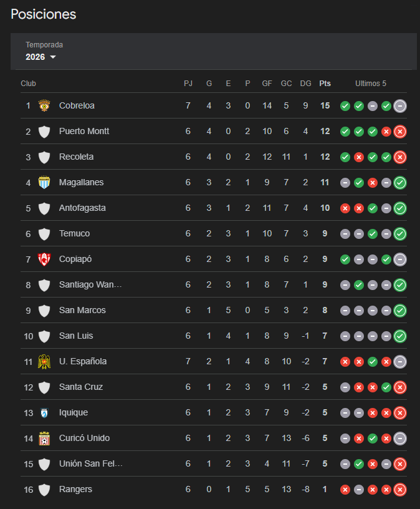Screen dimensions: 420x509
Task: Click Rangers' most recent loss icon
Action: tap(400, 490)
